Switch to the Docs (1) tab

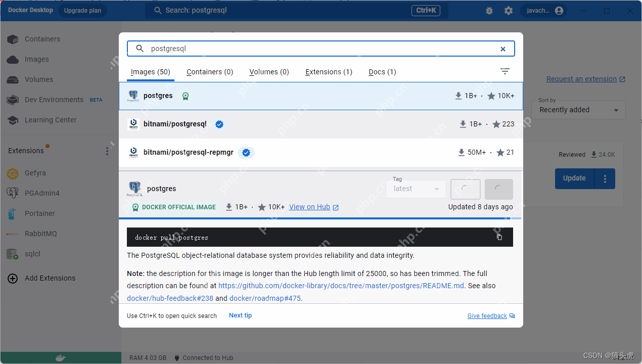tap(383, 72)
